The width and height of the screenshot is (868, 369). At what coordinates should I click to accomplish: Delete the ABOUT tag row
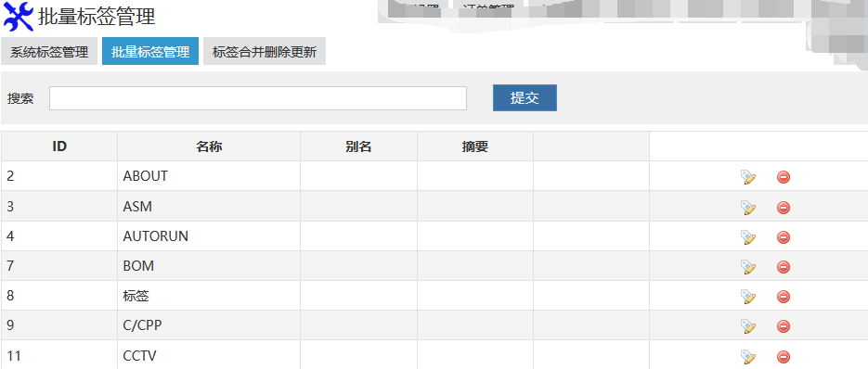tap(784, 177)
